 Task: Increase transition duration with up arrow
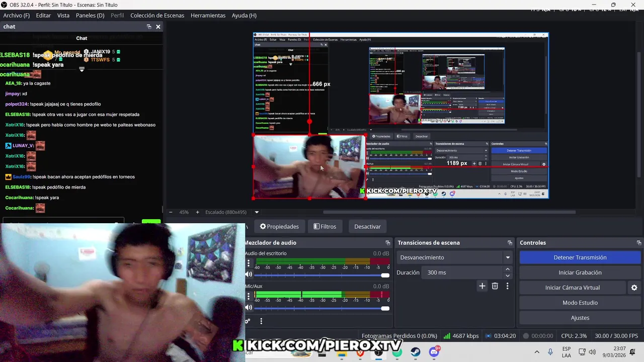coord(507,269)
